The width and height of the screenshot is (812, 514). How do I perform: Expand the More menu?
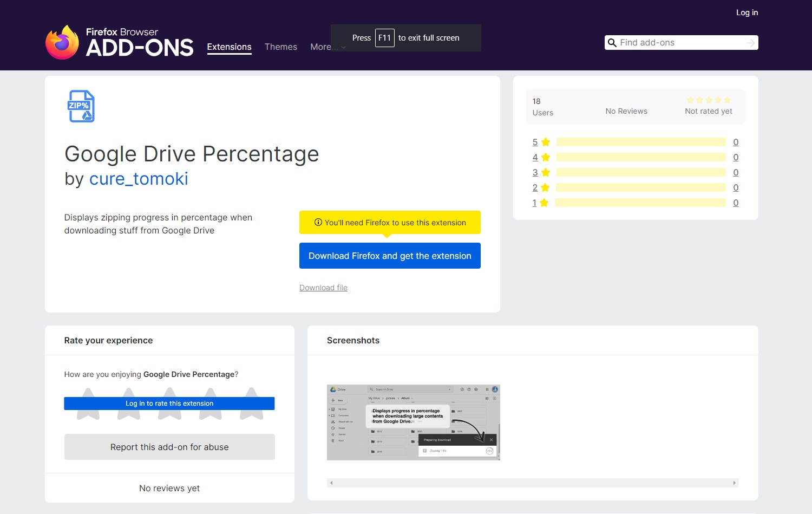(328, 47)
